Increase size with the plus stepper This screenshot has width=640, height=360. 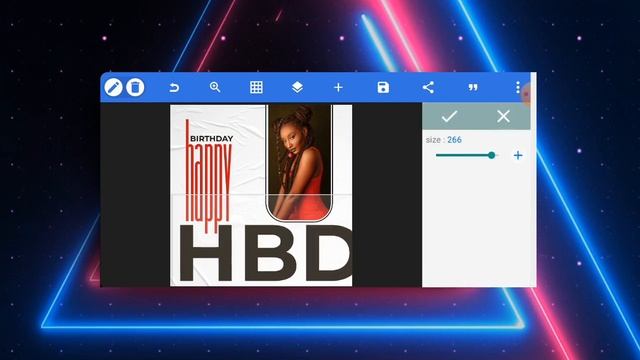pos(518,156)
